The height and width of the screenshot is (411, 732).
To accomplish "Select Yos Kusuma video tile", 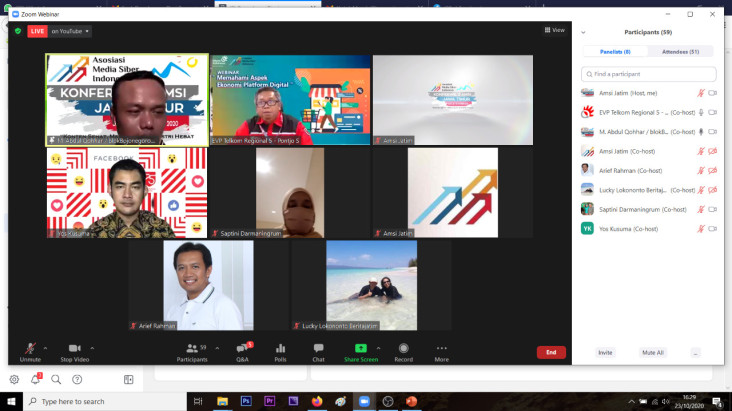I will [127, 193].
